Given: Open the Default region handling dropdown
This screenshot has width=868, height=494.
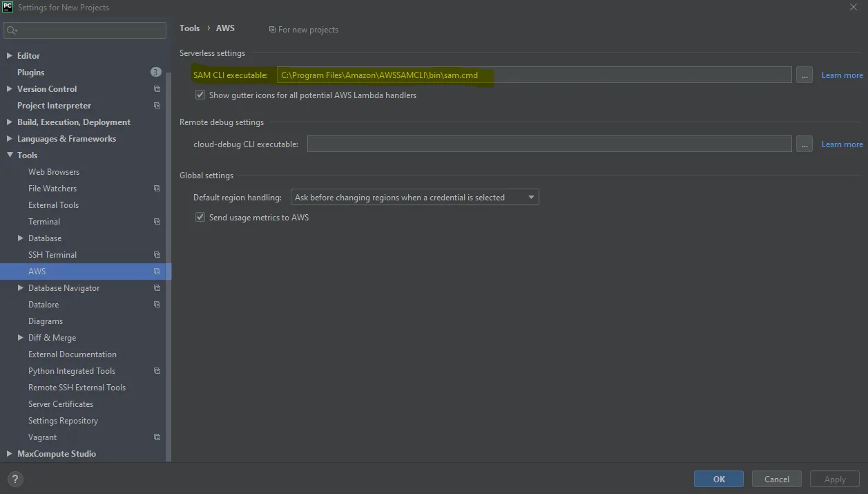Looking at the screenshot, I should [414, 197].
